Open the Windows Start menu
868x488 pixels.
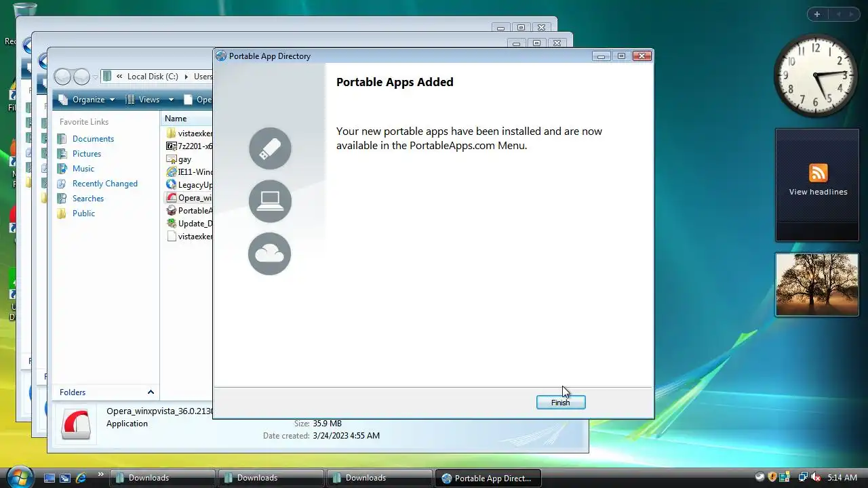(x=19, y=476)
